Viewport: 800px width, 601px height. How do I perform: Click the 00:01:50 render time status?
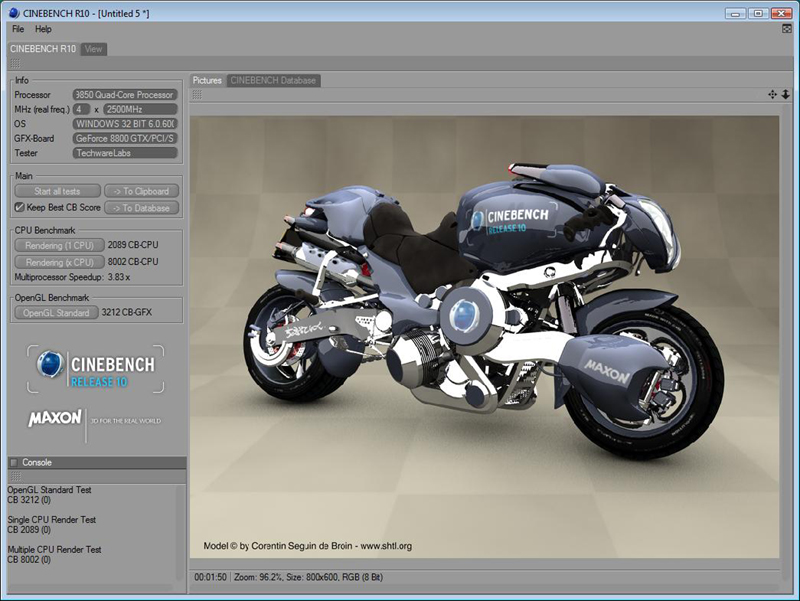pos(210,577)
